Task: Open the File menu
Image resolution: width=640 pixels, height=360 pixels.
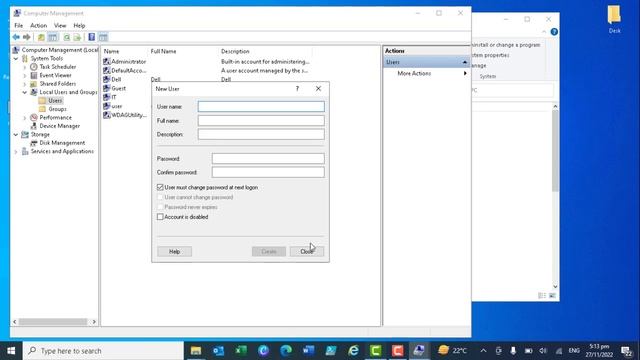Action: pos(19,25)
